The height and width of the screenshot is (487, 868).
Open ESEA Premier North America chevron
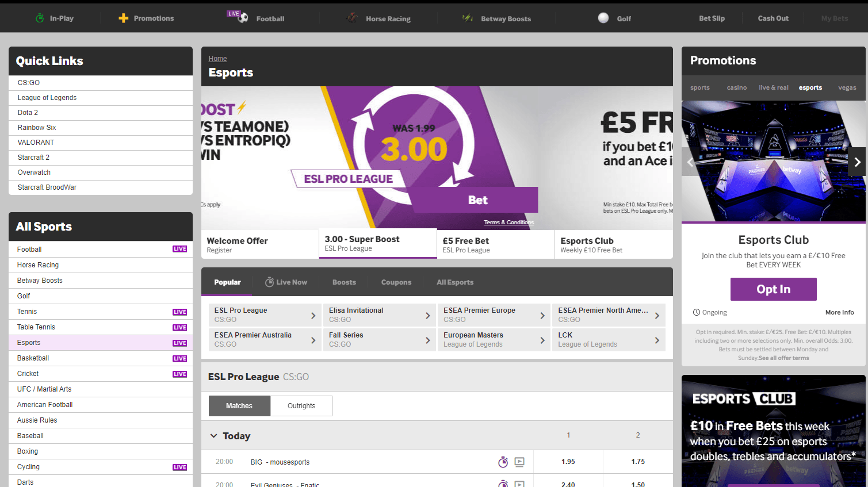point(657,316)
